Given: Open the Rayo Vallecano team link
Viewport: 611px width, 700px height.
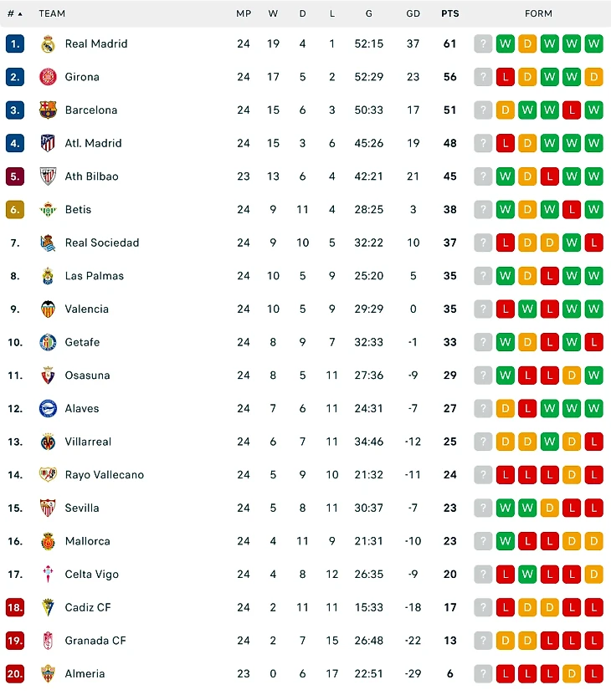Looking at the screenshot, I should pos(105,475).
